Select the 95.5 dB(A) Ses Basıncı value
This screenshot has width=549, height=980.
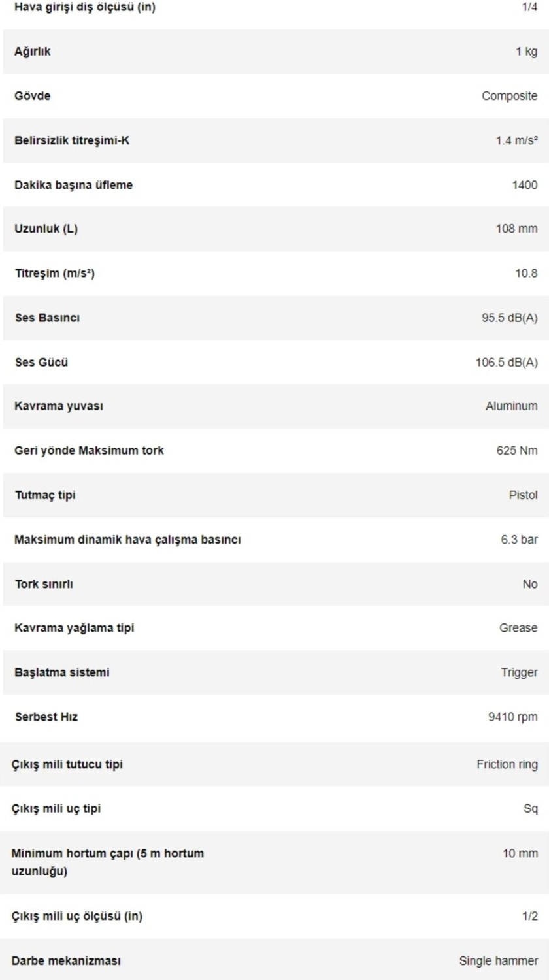click(x=509, y=318)
